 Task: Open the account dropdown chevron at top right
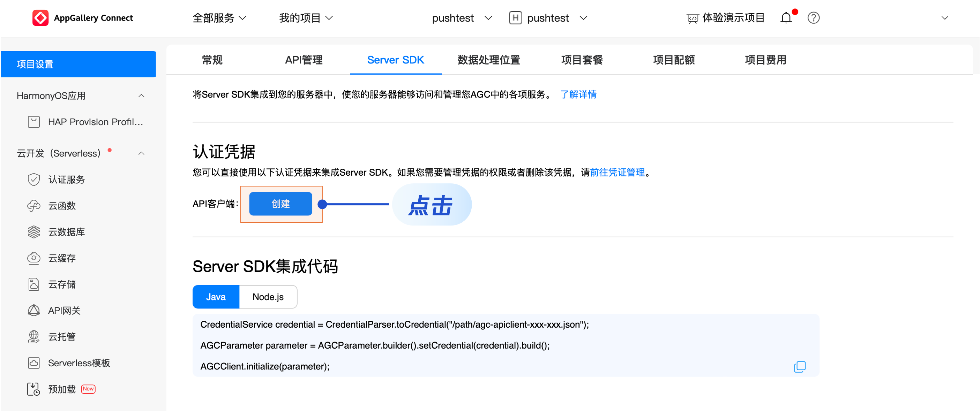pyautogui.click(x=945, y=18)
